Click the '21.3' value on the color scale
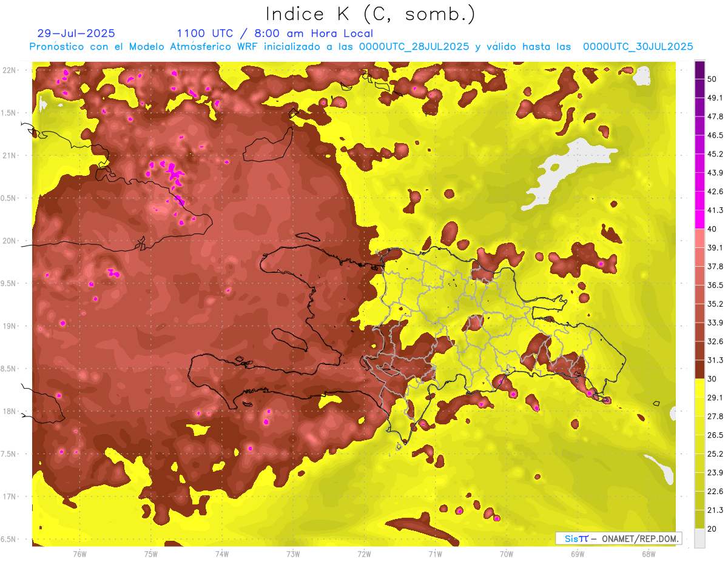Image resolution: width=728 pixels, height=562 pixels. 715,510
